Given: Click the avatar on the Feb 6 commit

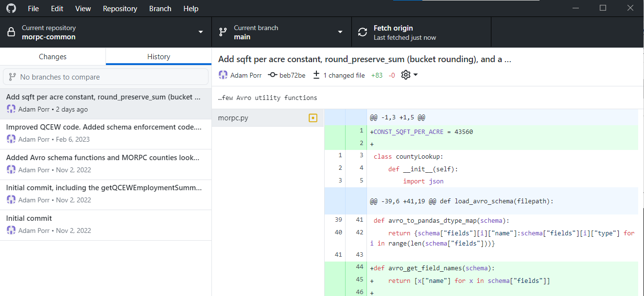Looking at the screenshot, I should click(x=11, y=139).
